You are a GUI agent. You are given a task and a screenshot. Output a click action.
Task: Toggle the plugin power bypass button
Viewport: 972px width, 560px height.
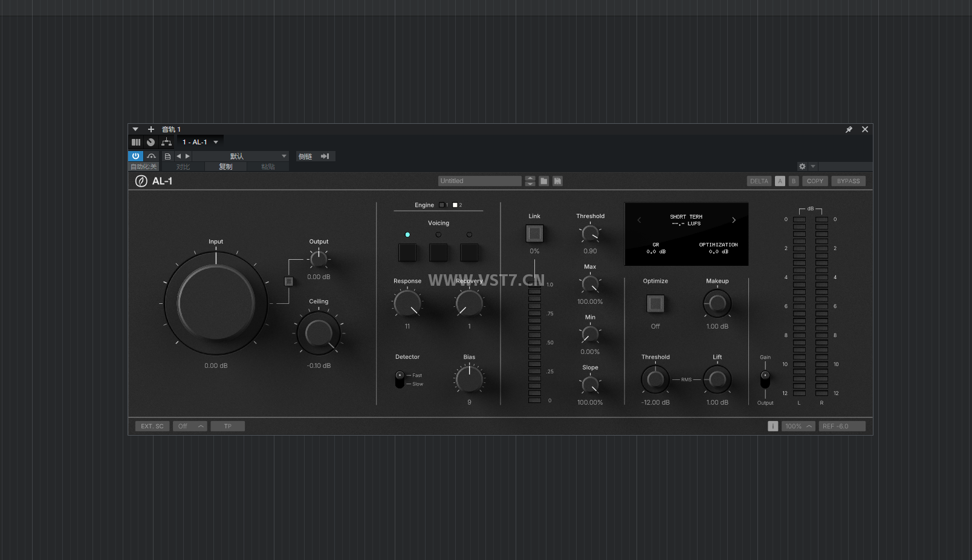136,156
